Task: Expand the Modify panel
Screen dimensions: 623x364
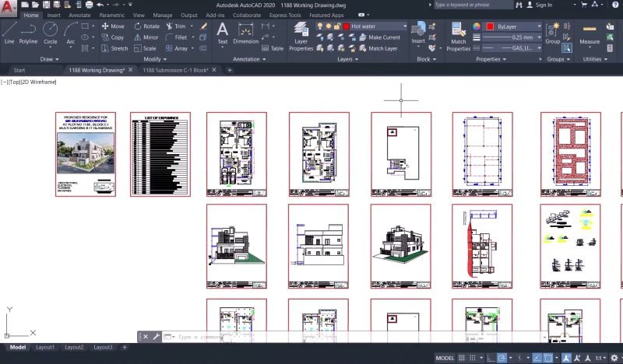Action: click(x=155, y=59)
